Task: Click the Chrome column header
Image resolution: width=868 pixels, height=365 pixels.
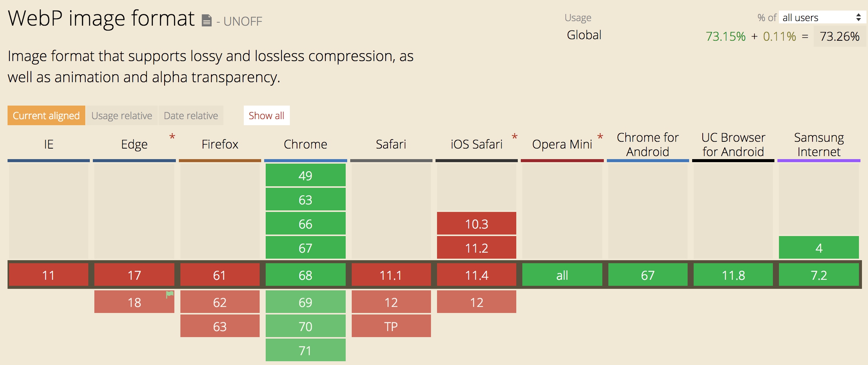Action: (x=305, y=144)
